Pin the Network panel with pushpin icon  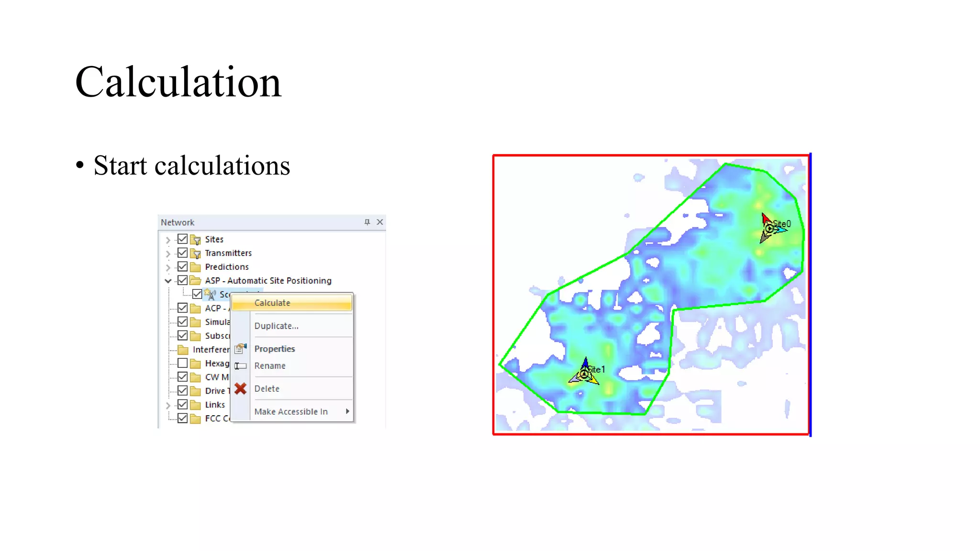click(x=367, y=222)
